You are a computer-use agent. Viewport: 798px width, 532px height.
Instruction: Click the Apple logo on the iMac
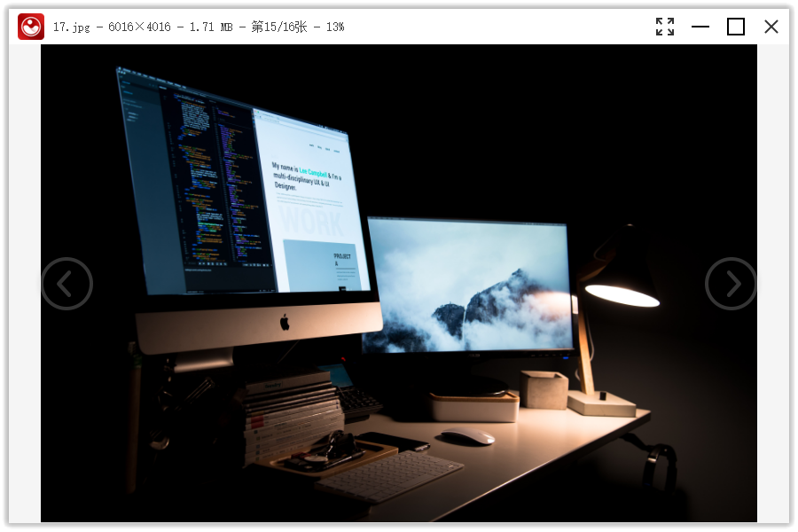click(285, 322)
